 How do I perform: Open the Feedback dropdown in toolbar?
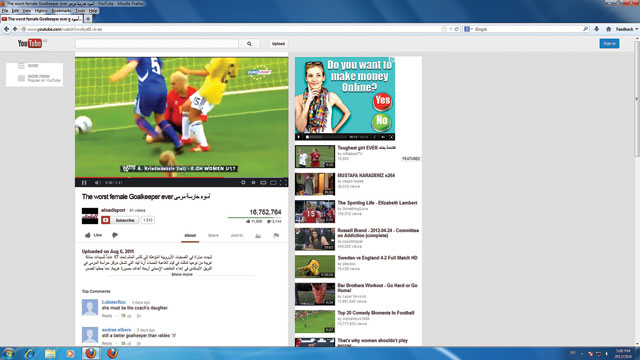pyautogui.click(x=626, y=29)
